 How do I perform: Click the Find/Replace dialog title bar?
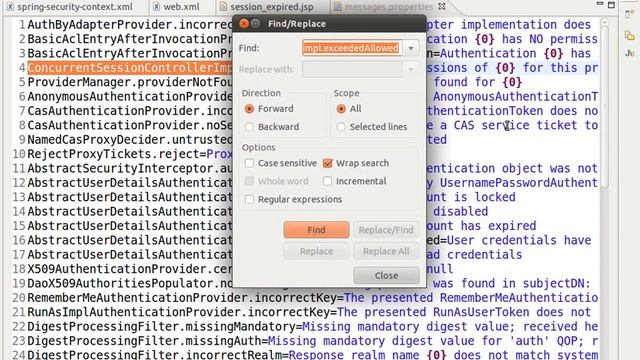[x=329, y=24]
